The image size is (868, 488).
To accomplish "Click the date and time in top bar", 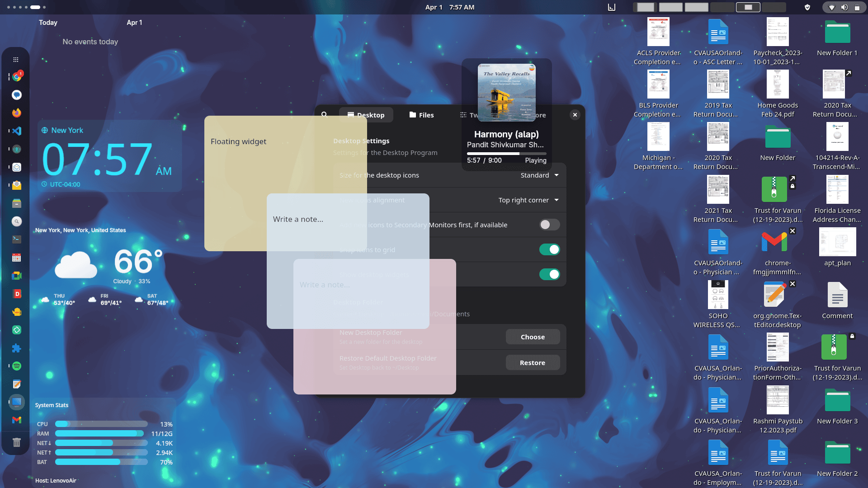I will click(449, 7).
